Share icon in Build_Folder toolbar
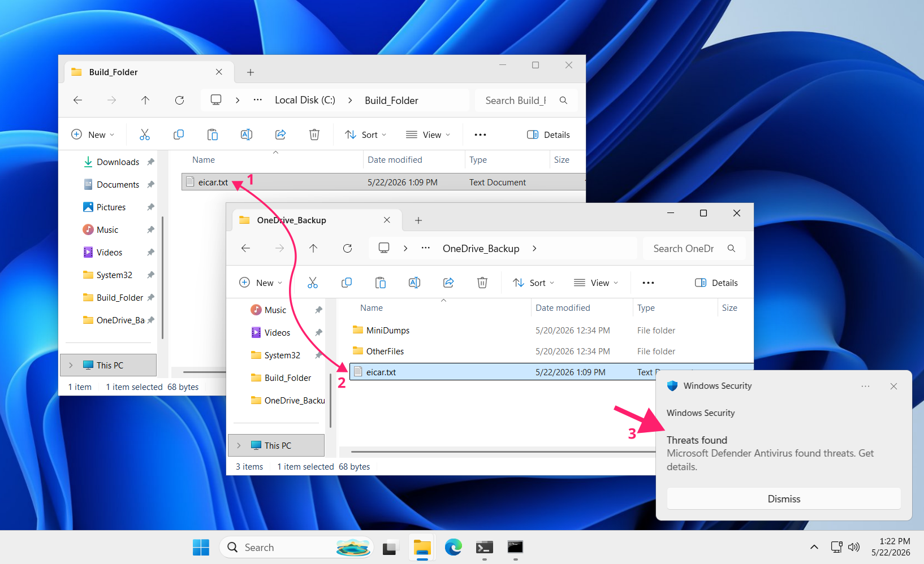This screenshot has width=924, height=564. (280, 135)
